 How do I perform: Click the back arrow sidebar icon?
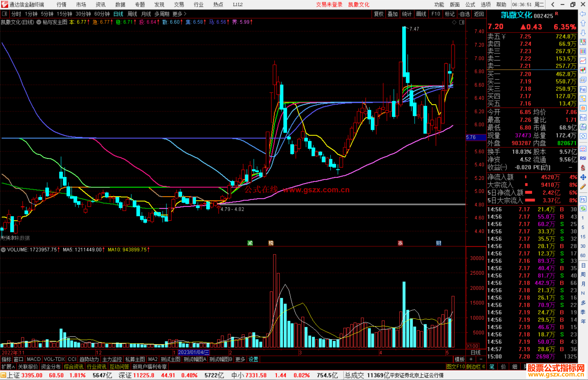coord(583,14)
